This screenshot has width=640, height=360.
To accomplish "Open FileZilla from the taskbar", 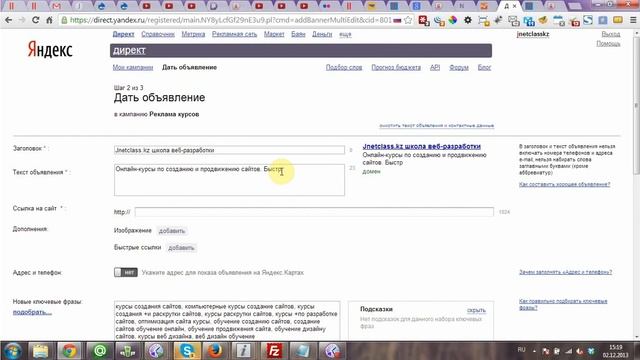I will (273, 351).
